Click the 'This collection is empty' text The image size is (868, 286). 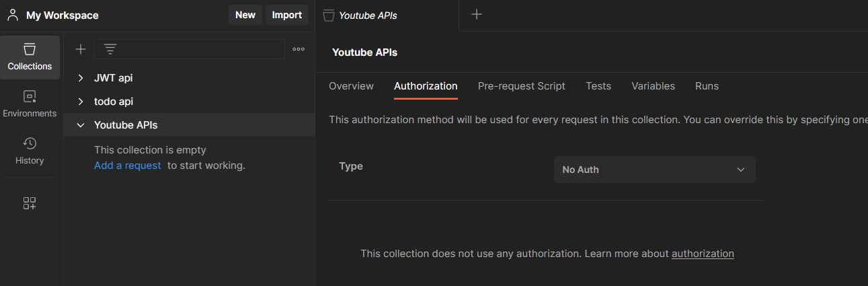pyautogui.click(x=150, y=150)
